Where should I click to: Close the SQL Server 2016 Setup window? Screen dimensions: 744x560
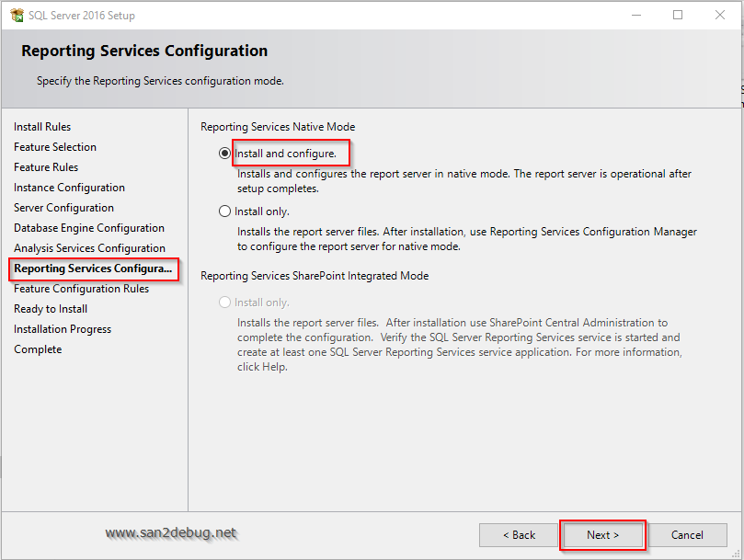point(720,16)
